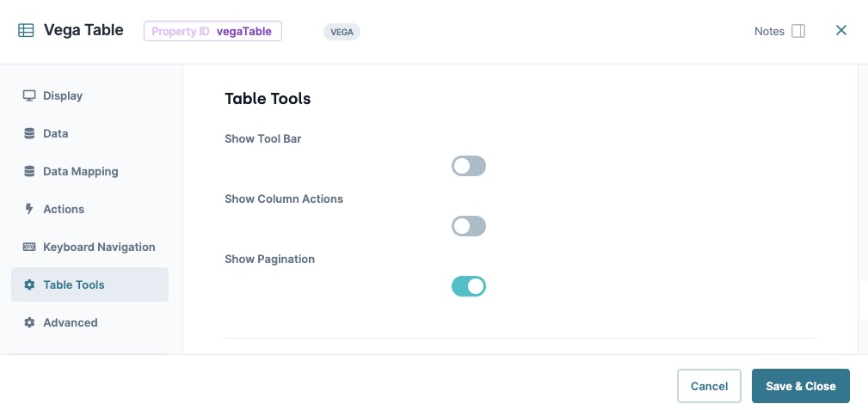This screenshot has height=410, width=868.
Task: Click the Cancel button
Action: [709, 386]
